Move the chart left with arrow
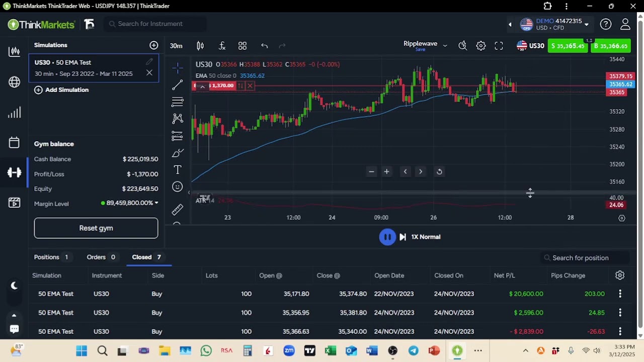 pos(405,172)
